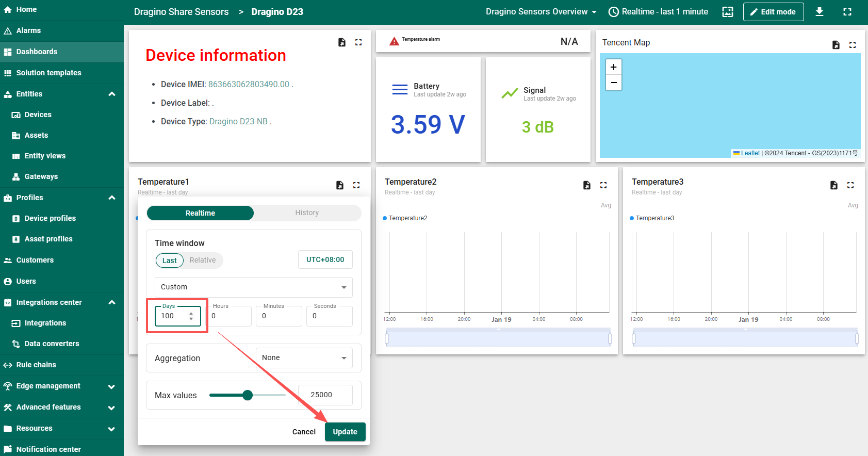
Task: Go to Alarms in the sidebar
Action: [x=28, y=30]
